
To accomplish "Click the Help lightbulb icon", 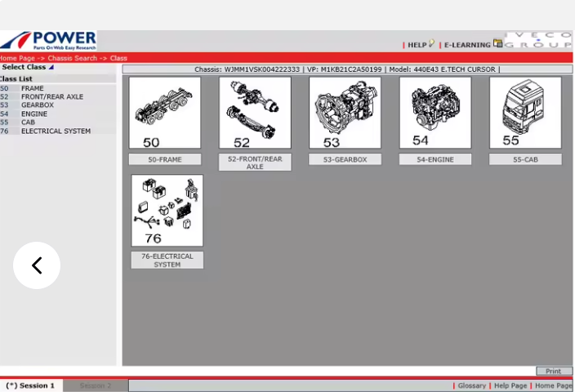I will click(x=431, y=44).
